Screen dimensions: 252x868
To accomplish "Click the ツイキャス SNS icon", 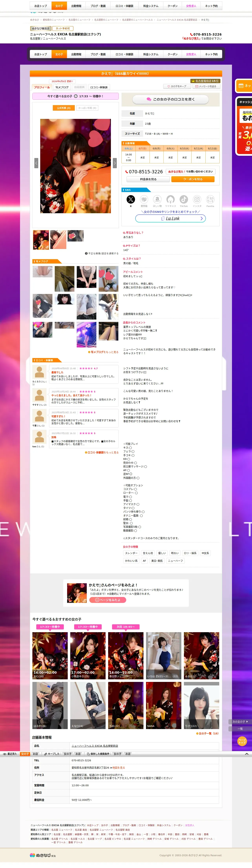I will [x=171, y=199].
